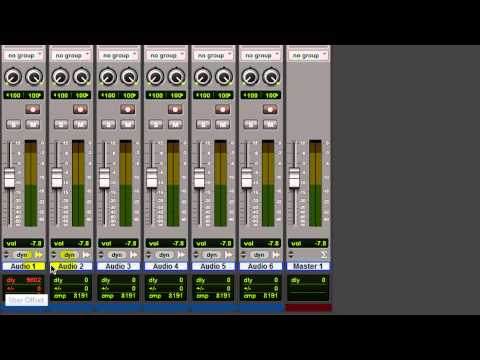Image resolution: width=480 pixels, height=360 pixels.
Task: Click the left pan knob on Audio 1
Action: point(13,77)
